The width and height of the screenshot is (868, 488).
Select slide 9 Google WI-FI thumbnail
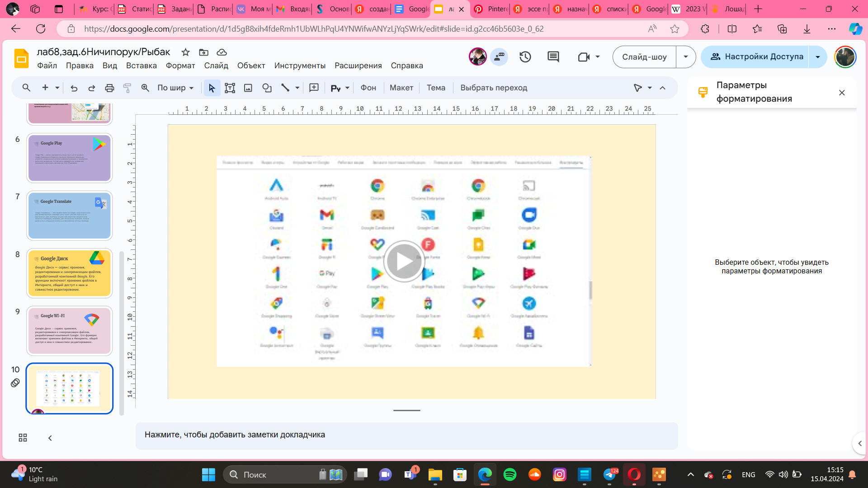[69, 331]
